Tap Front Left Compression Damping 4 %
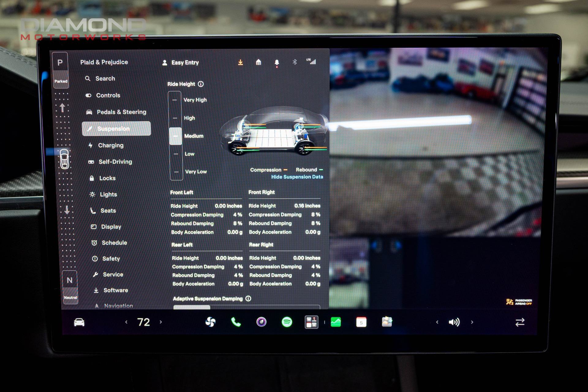588x392 pixels. [206, 215]
